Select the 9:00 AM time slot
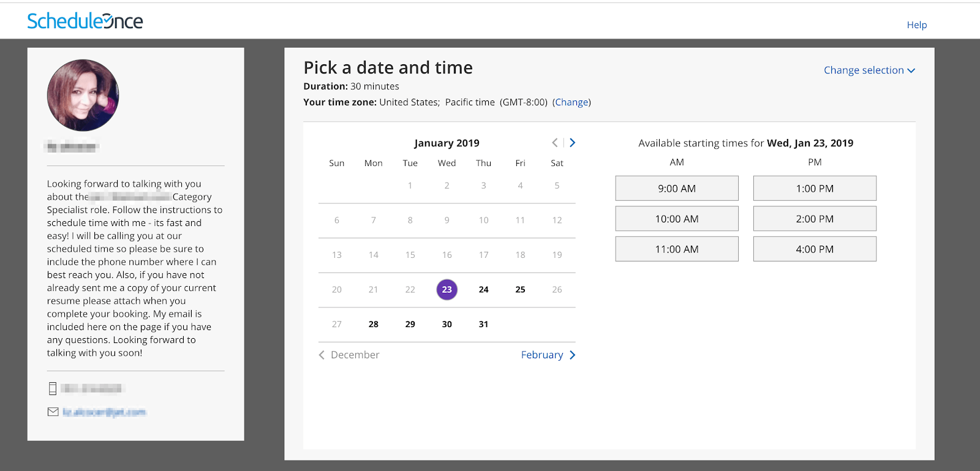 point(676,189)
